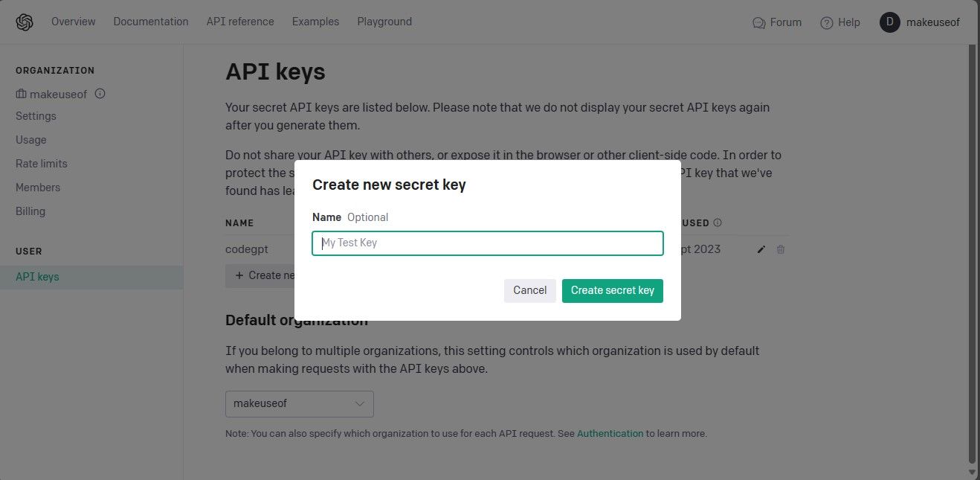Click the info icon next to USED column
The width and height of the screenshot is (980, 480).
717,222
